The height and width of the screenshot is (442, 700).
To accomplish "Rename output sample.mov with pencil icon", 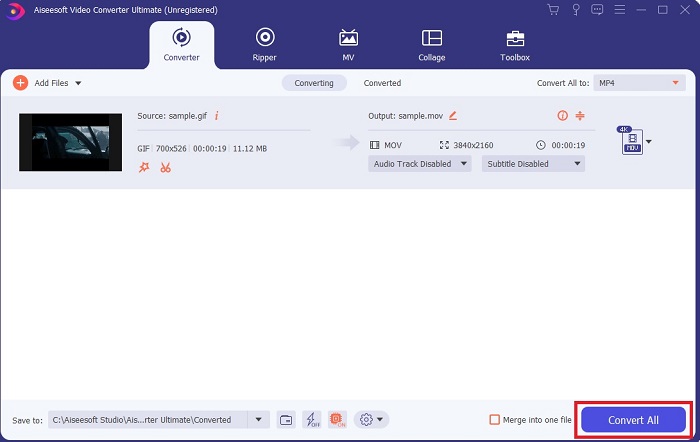I will click(453, 116).
